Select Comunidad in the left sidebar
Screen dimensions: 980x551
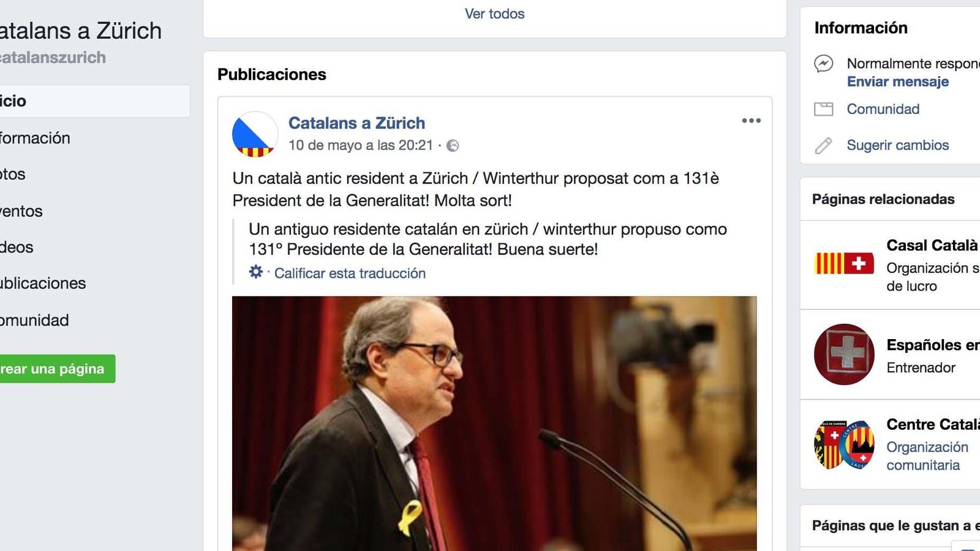[34, 320]
